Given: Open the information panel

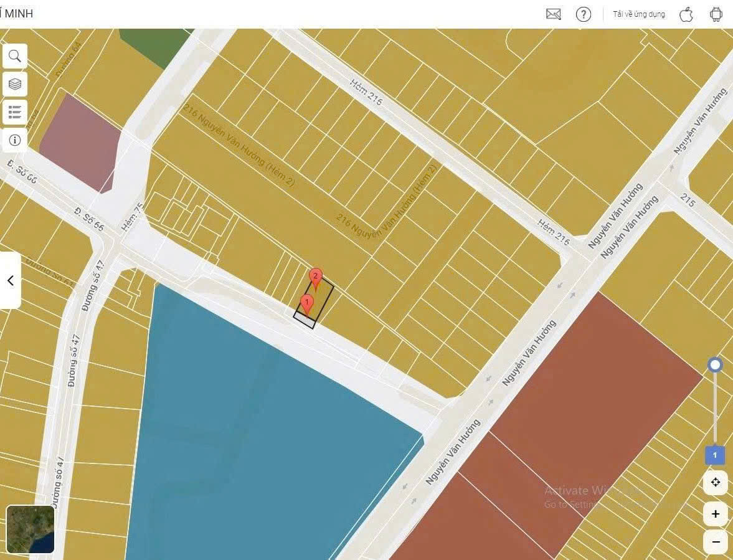Looking at the screenshot, I should 15,140.
